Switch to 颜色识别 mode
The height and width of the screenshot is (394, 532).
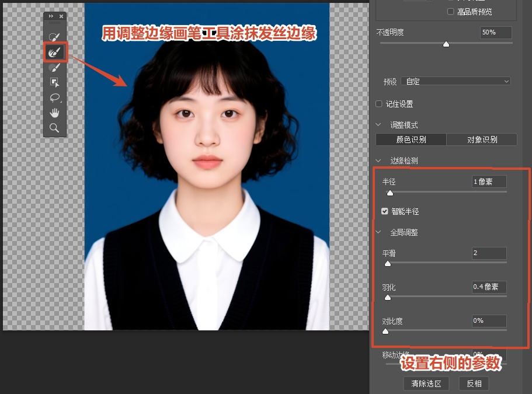[x=412, y=140]
